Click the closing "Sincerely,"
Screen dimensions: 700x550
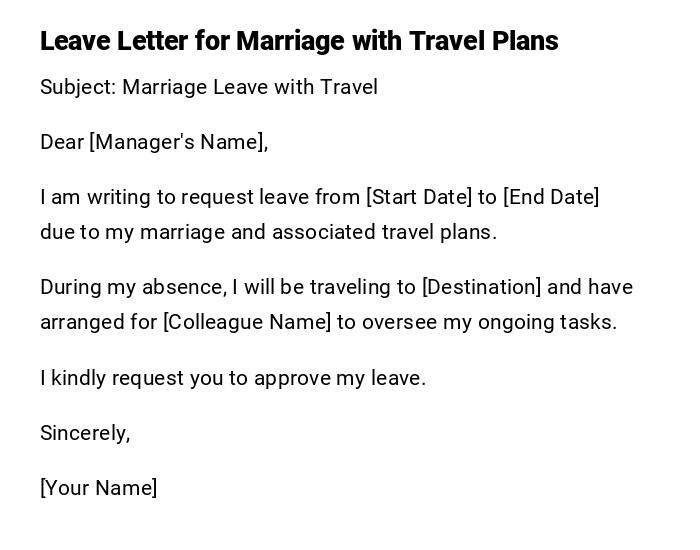click(x=85, y=433)
